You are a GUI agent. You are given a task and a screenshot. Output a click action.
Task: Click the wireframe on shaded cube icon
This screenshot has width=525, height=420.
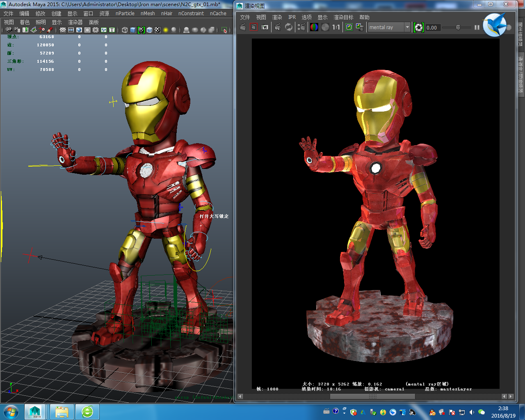click(x=149, y=30)
